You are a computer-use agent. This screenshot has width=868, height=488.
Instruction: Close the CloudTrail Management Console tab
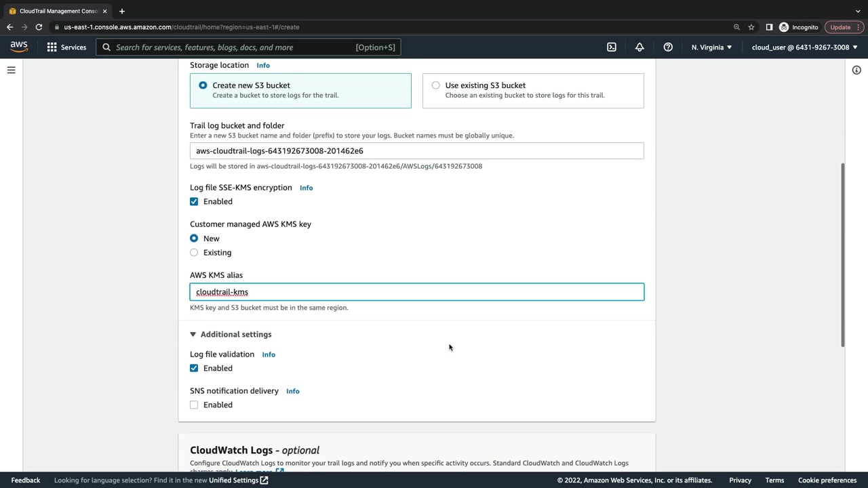point(104,11)
